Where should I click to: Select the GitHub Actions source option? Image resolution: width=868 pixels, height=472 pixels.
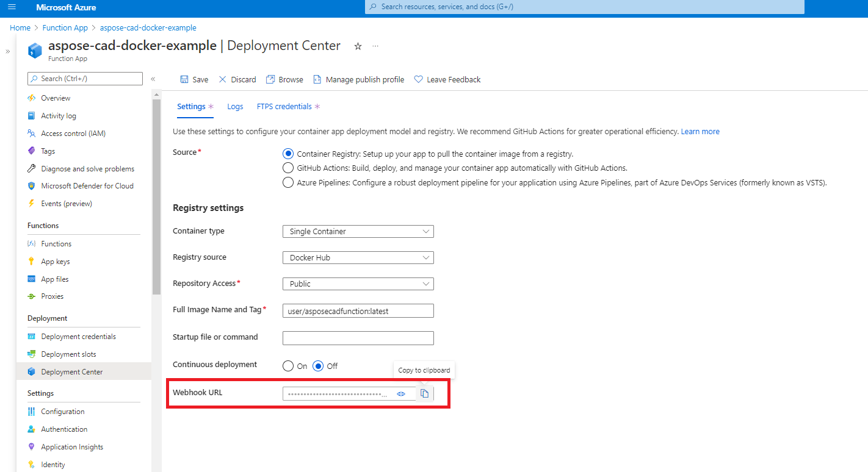click(x=288, y=168)
